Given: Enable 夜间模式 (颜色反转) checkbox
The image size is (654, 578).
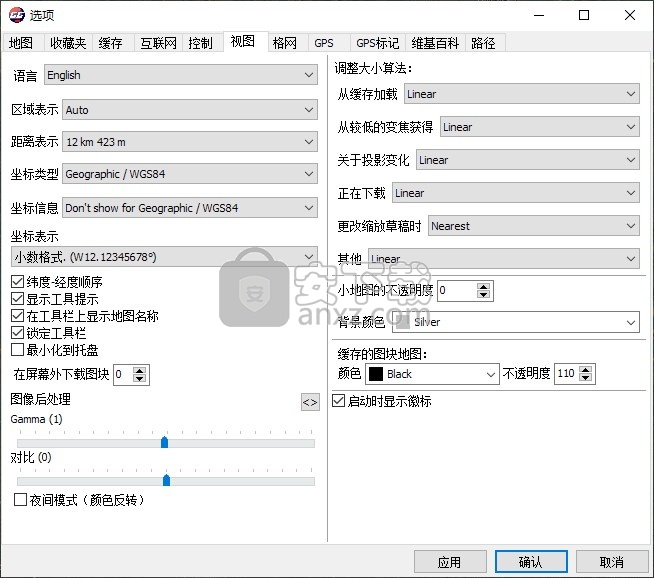Looking at the screenshot, I should [21, 500].
